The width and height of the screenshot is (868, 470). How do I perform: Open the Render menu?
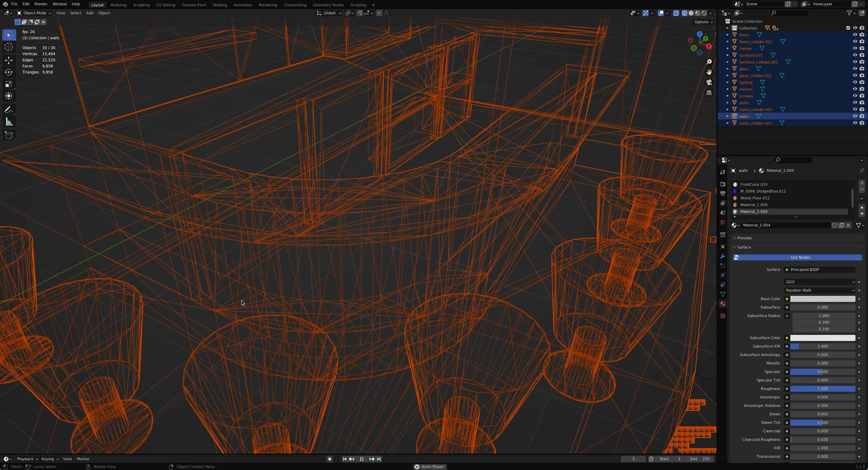click(x=41, y=4)
